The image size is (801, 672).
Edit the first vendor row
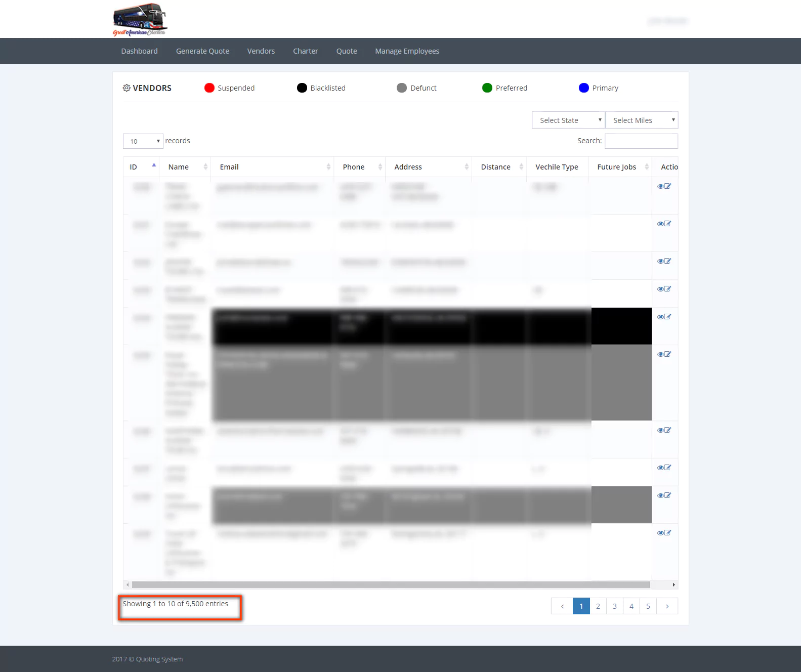tap(668, 186)
